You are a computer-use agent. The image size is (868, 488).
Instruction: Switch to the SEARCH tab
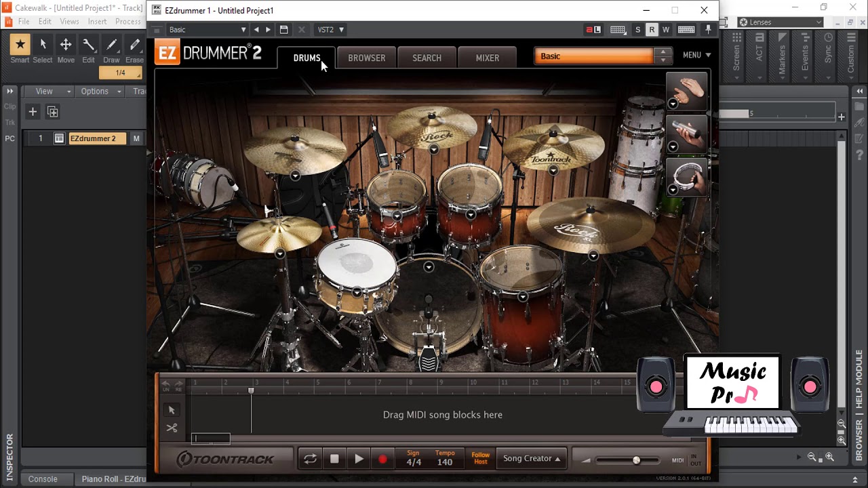tap(427, 58)
